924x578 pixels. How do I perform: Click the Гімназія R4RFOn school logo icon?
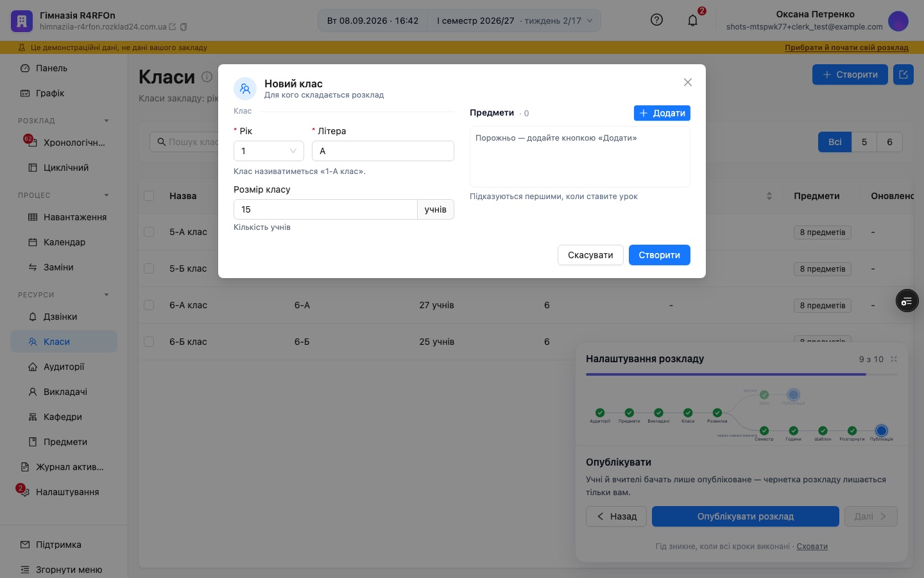pos(22,21)
